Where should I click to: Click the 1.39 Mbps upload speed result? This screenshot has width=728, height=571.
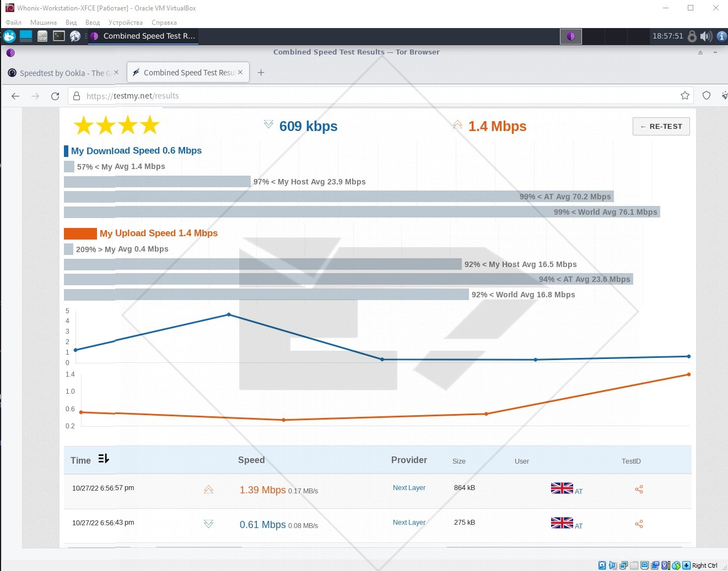(262, 490)
